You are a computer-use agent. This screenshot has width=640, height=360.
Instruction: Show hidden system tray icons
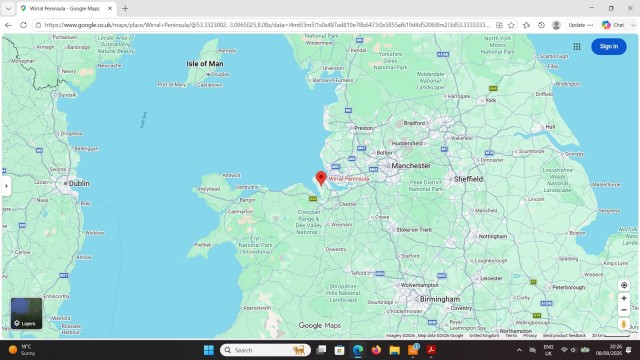[519, 350]
